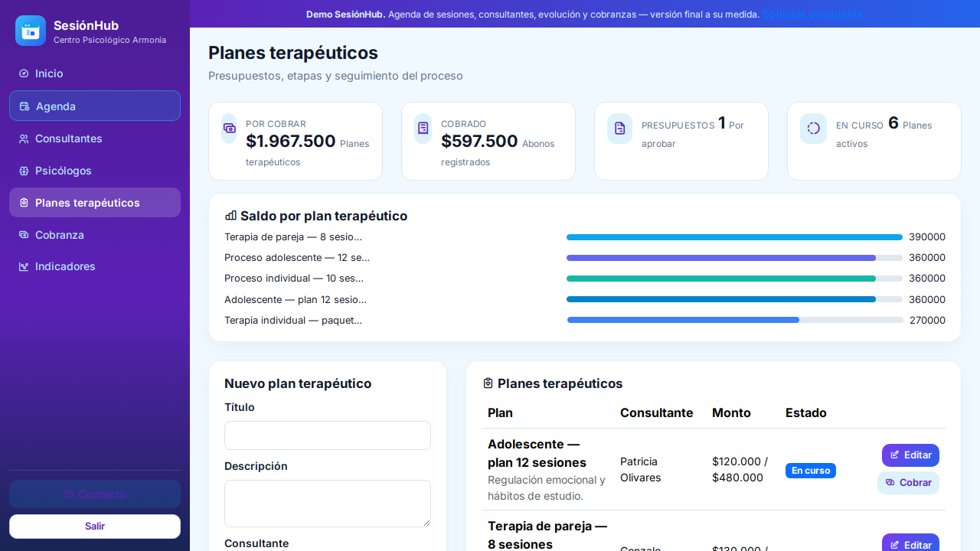The width and height of the screenshot is (980, 551).
Task: Click the Por cobrar card money icon
Action: pyautogui.click(x=229, y=129)
